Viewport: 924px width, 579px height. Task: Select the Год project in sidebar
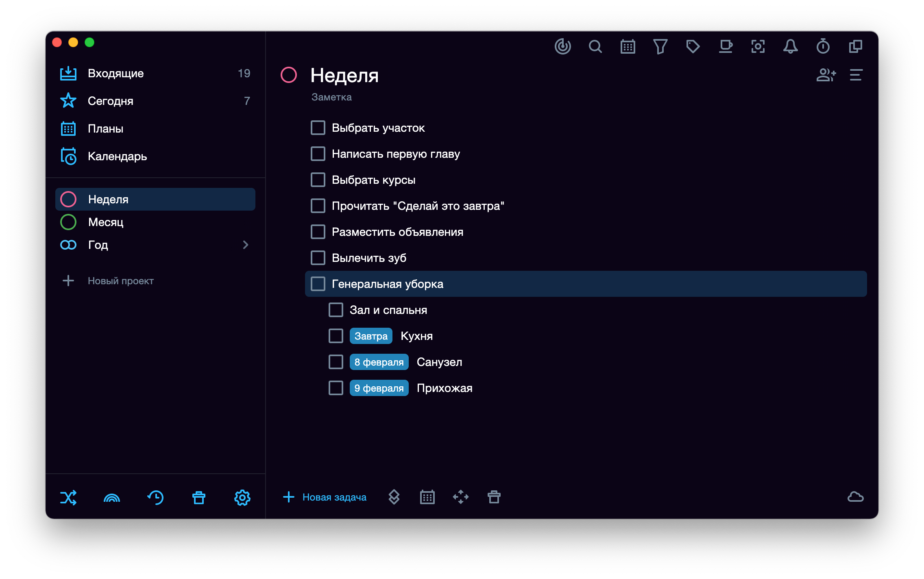[x=155, y=245]
